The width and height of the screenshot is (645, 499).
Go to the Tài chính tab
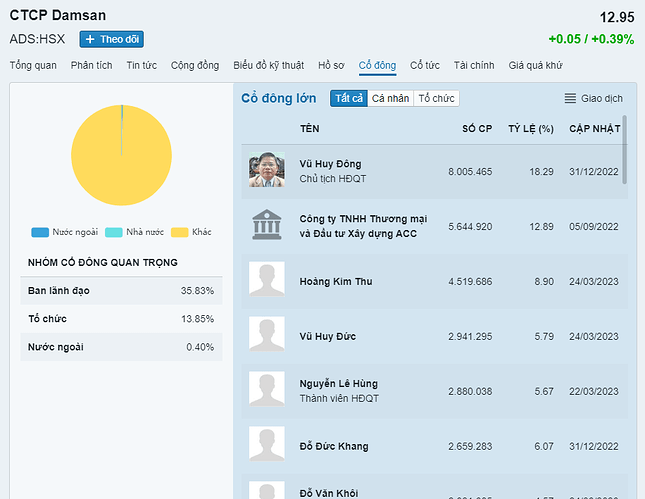pos(474,65)
